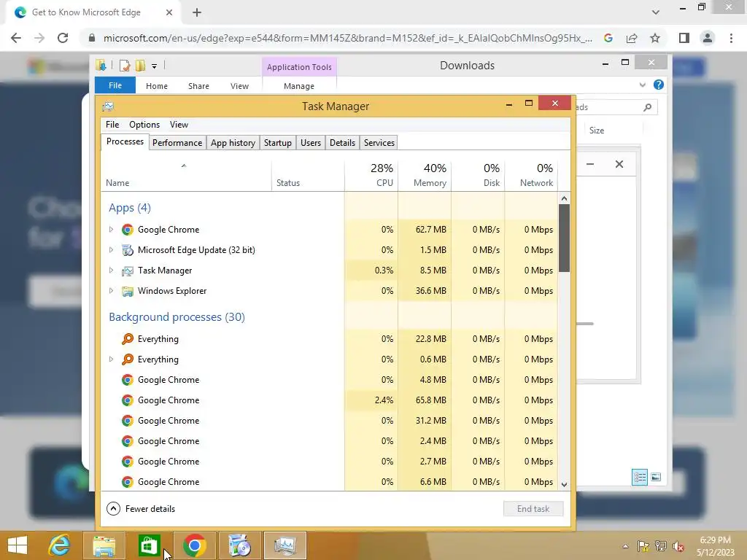Click the Downloads window help icon

659,85
